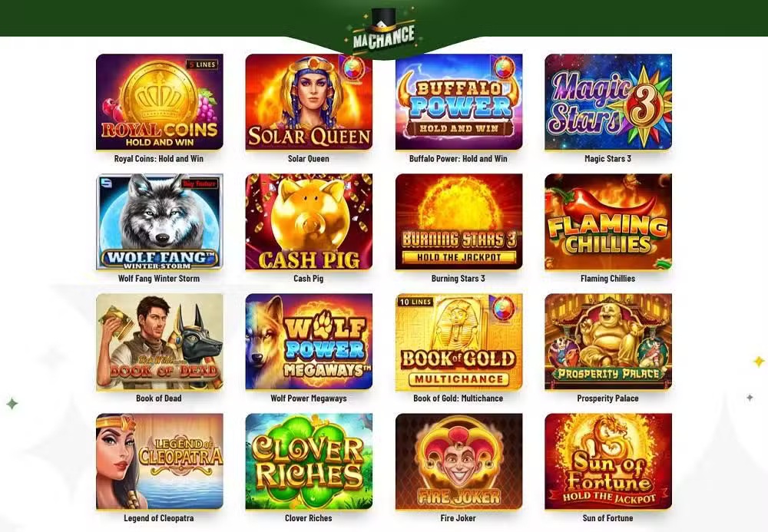Launch the Burning Stars 3 game image
Image resolution: width=768 pixels, height=532 pixels.
pyautogui.click(x=459, y=222)
